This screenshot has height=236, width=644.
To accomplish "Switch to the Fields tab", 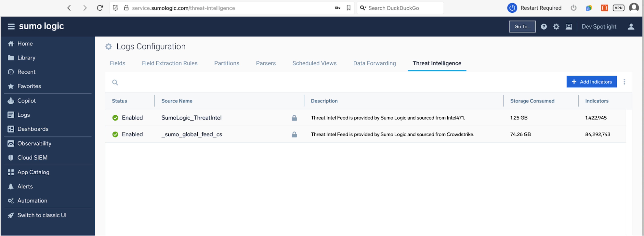I will 118,63.
